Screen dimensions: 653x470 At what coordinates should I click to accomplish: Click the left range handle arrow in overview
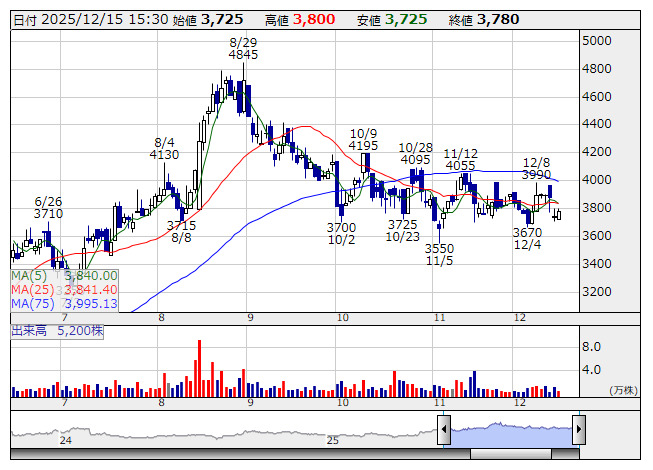[444, 429]
